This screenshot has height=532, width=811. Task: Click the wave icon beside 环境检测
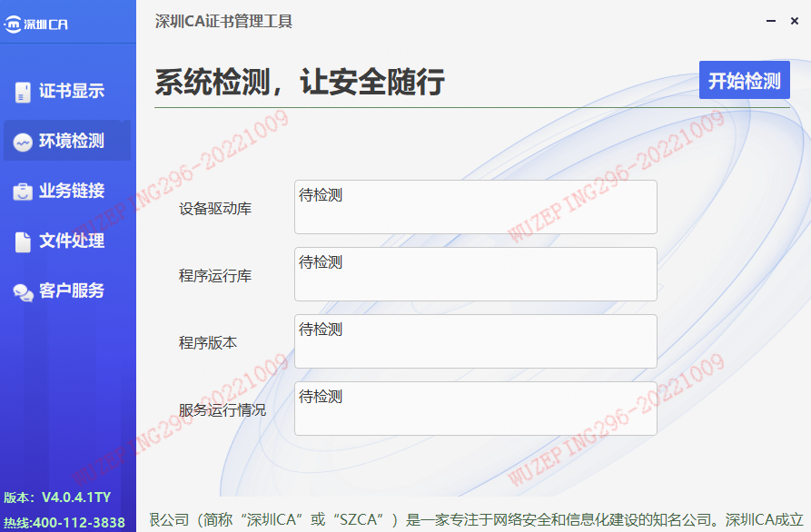click(23, 142)
